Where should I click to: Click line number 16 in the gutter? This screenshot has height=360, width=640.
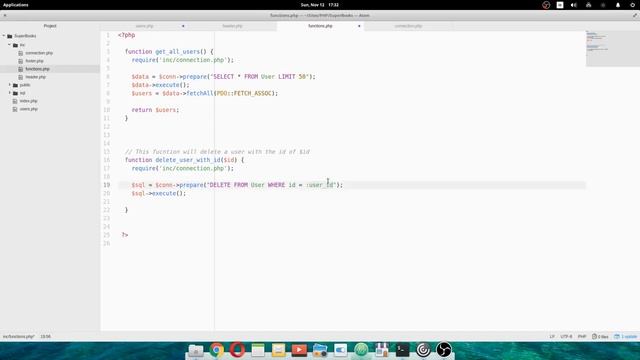(107, 160)
